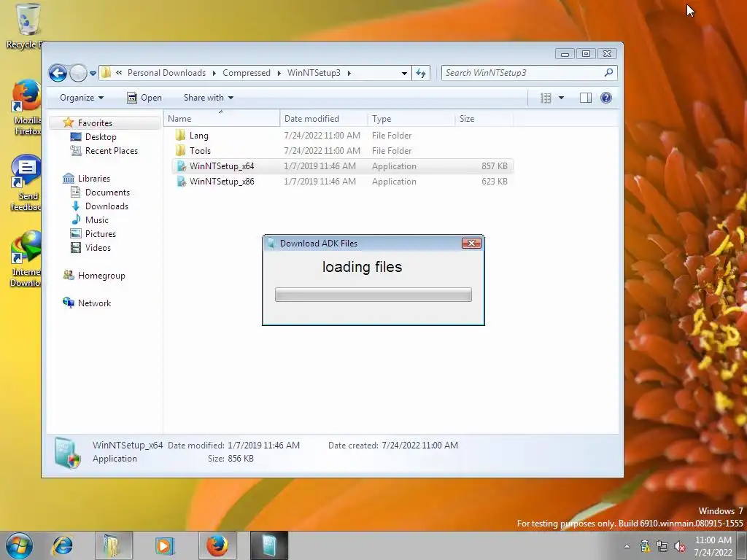Click the Firefox taskbar icon
This screenshot has width=747, height=560.
(x=217, y=545)
